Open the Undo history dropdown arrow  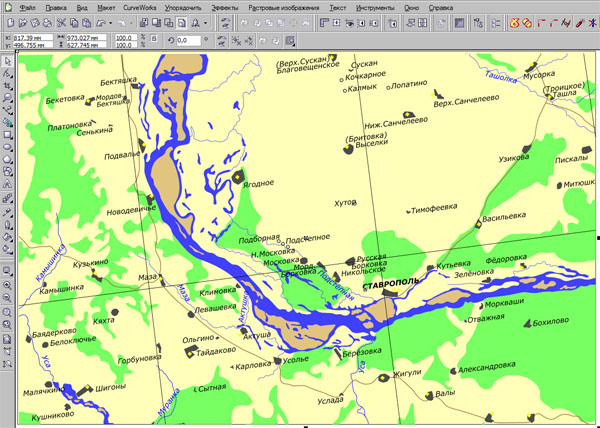point(111,22)
